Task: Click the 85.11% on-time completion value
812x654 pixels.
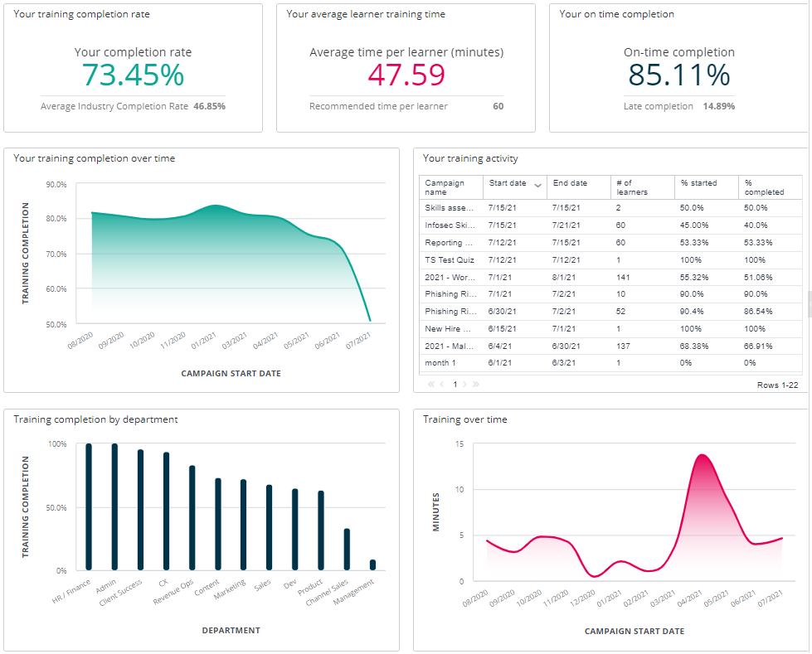Action: (678, 75)
